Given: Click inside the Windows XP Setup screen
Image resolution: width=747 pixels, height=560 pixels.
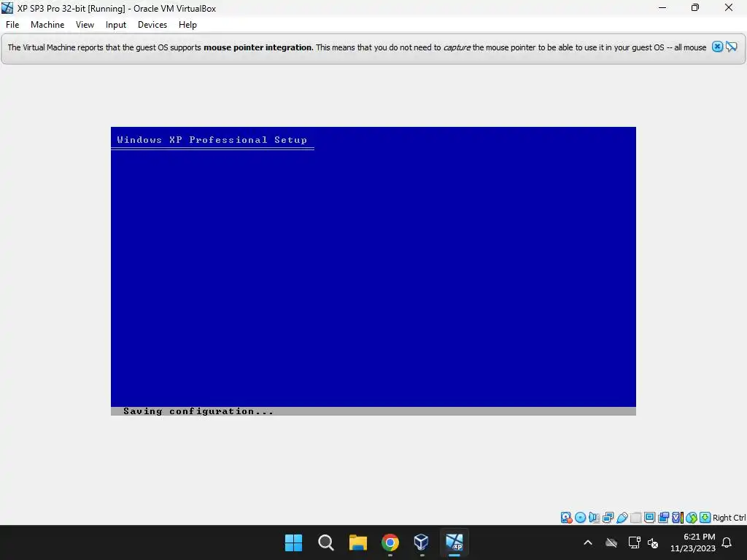Looking at the screenshot, I should pyautogui.click(x=373, y=271).
